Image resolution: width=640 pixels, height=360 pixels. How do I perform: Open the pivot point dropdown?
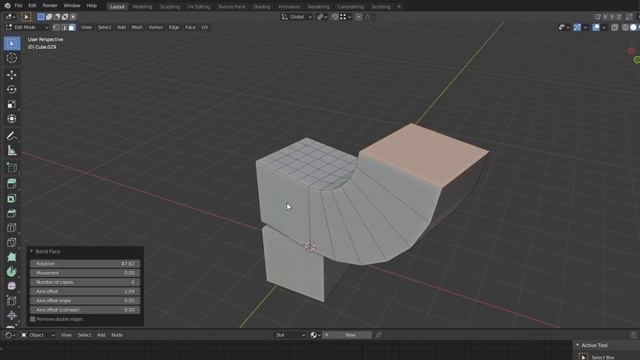(x=322, y=17)
